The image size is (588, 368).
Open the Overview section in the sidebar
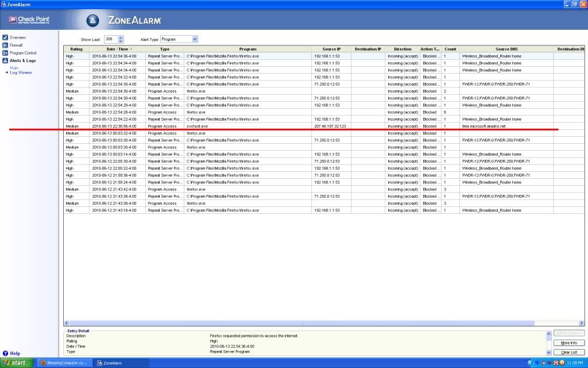(x=14, y=37)
